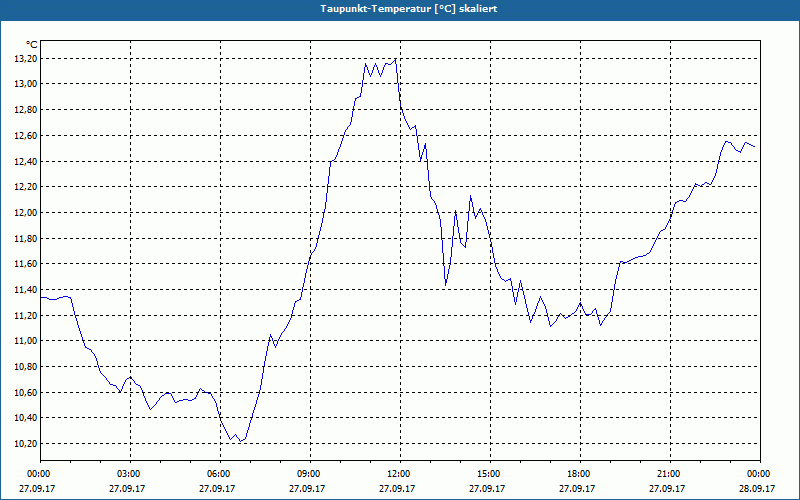
Task: Select the 12,80 y-axis value
Action: coord(25,110)
